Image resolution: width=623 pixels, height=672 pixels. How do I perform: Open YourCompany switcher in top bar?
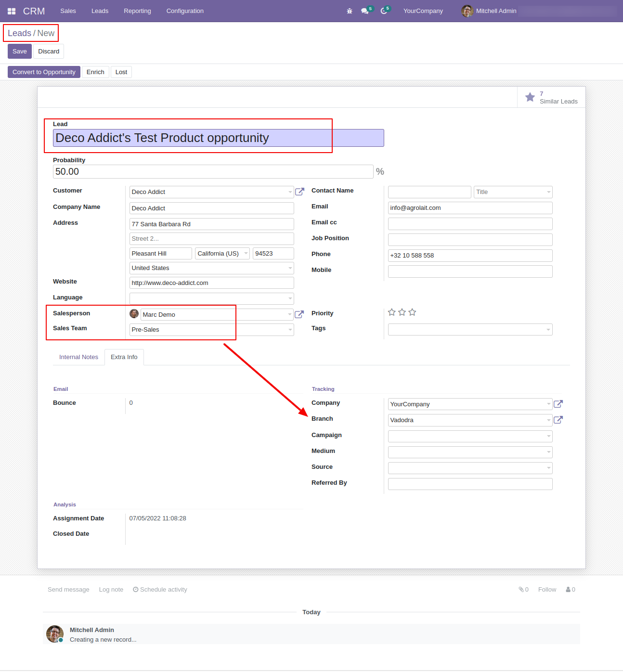423,11
